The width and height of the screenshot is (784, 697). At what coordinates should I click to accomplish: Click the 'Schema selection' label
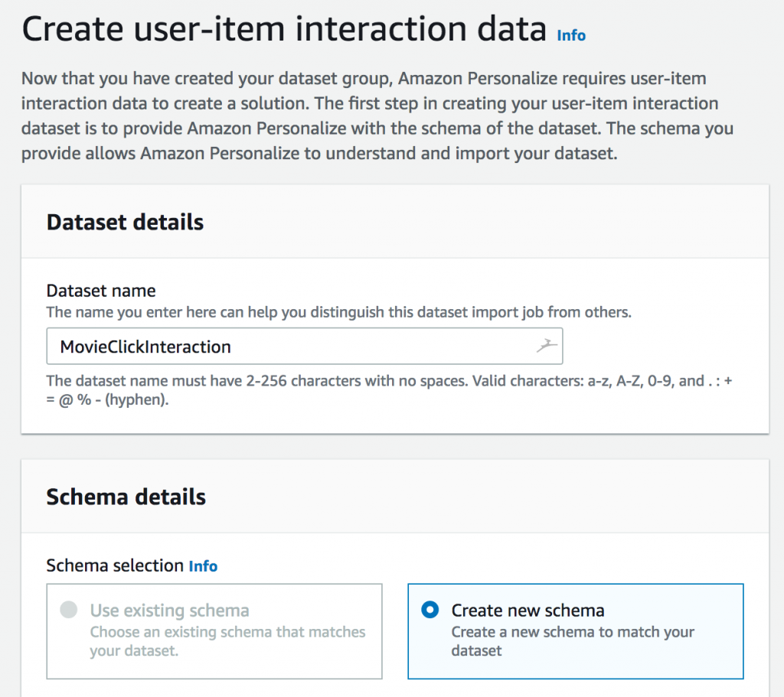pos(115,565)
